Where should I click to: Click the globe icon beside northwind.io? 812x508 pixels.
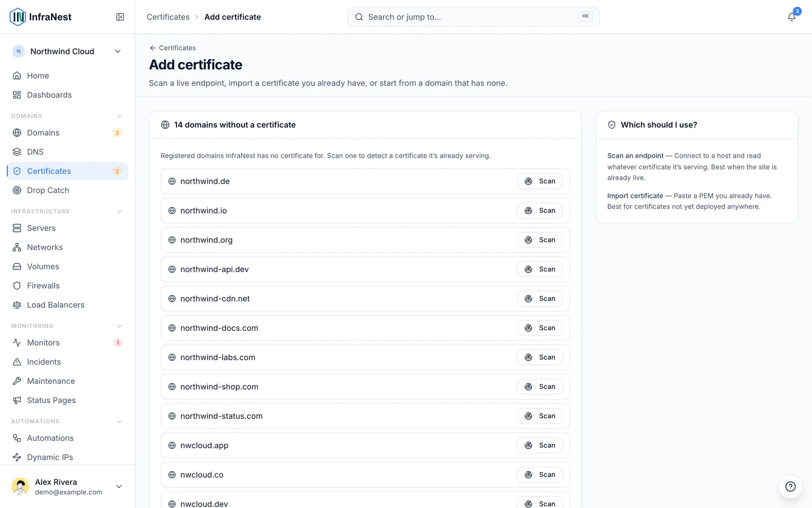(172, 210)
